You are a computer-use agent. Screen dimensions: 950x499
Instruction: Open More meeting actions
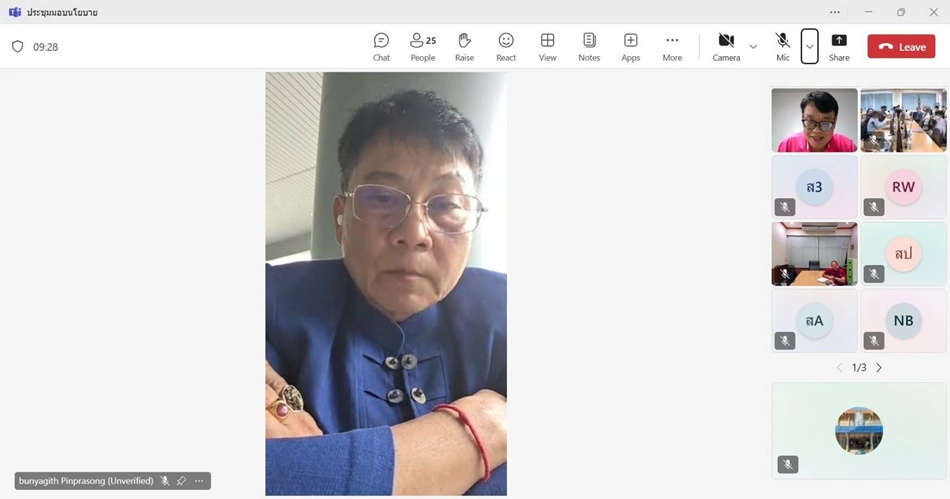tap(672, 47)
